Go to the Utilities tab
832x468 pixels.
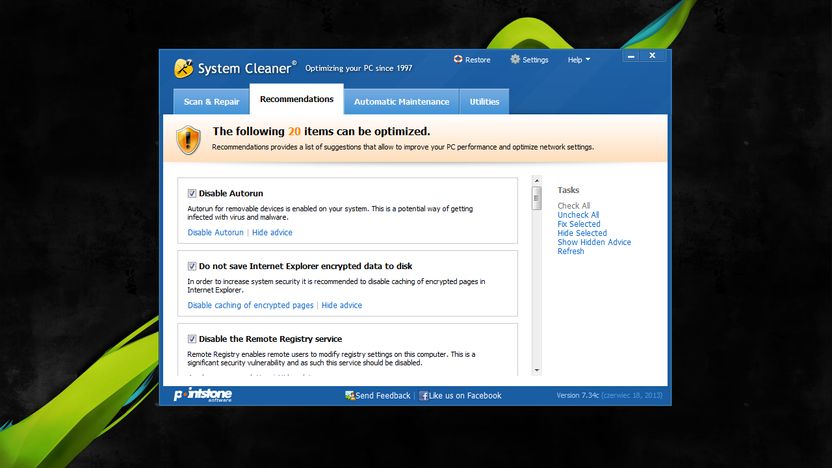pyautogui.click(x=484, y=101)
